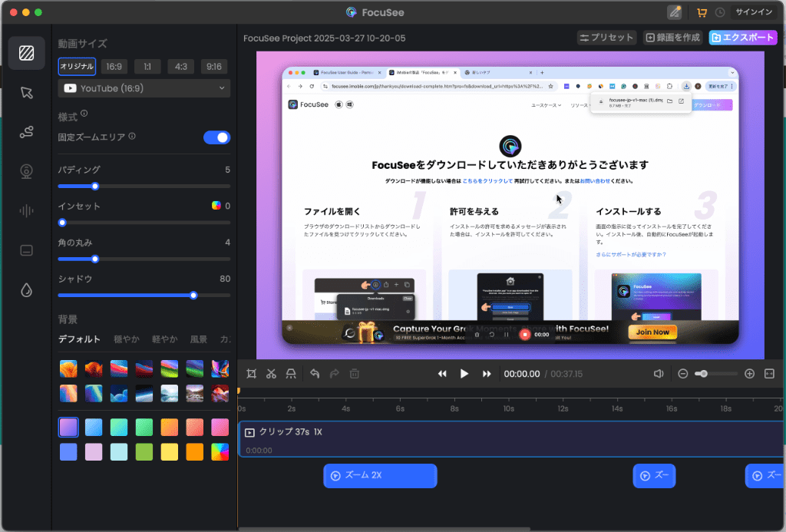
Task: Click the trash delete icon
Action: pyautogui.click(x=355, y=374)
